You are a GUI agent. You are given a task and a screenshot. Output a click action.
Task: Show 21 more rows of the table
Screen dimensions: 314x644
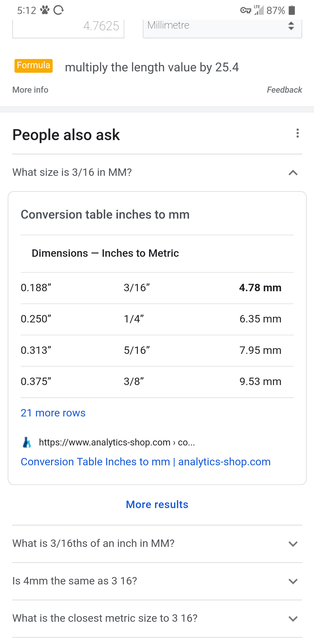(53, 413)
